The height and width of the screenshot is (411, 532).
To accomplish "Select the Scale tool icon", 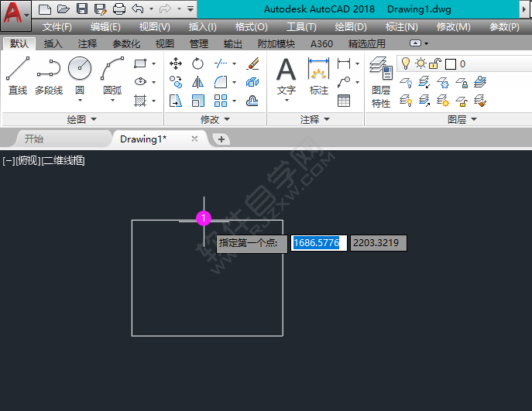I will 197,101.
